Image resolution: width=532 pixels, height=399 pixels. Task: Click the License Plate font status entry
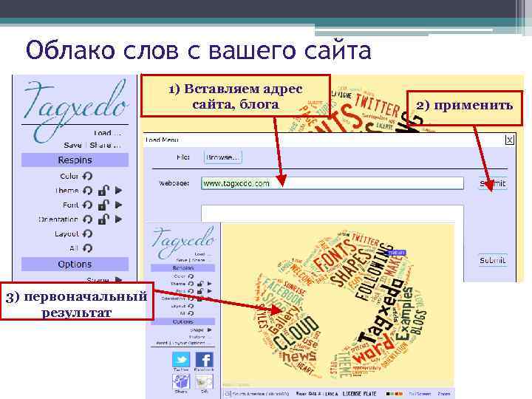tap(359, 394)
